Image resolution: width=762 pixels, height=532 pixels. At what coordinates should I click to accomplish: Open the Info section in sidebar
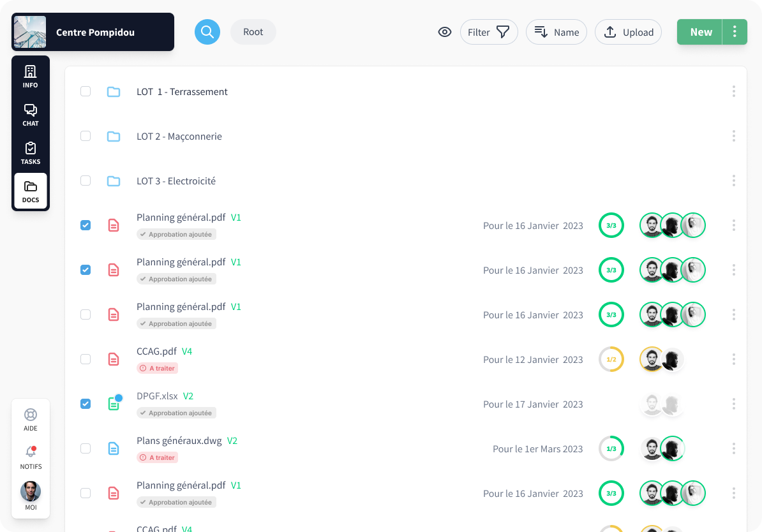coord(30,76)
